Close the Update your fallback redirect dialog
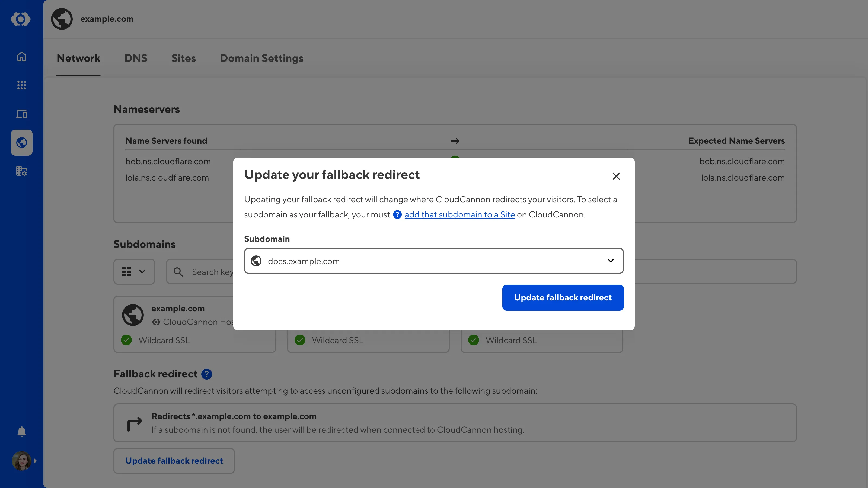Image resolution: width=868 pixels, height=488 pixels. tap(616, 176)
